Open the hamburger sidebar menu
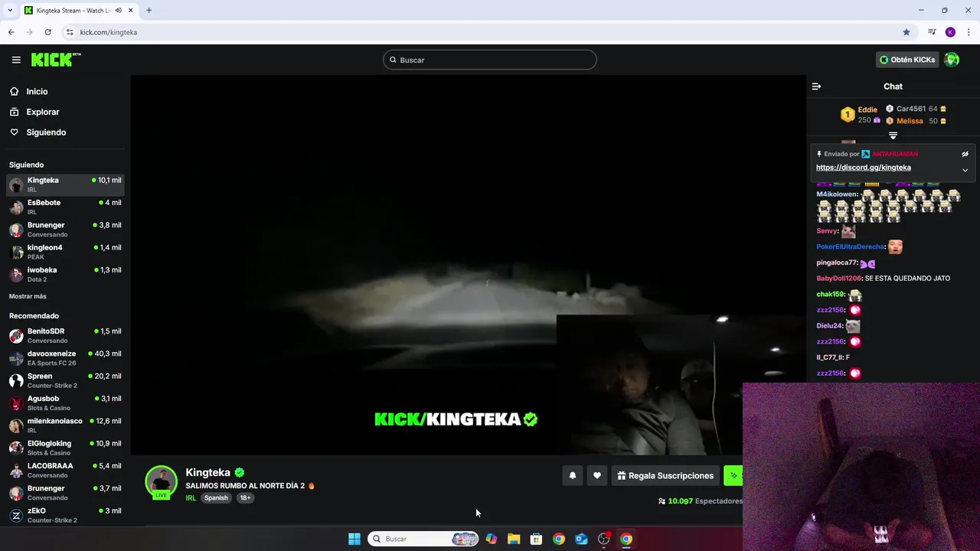The image size is (980, 551). pyautogui.click(x=16, y=60)
